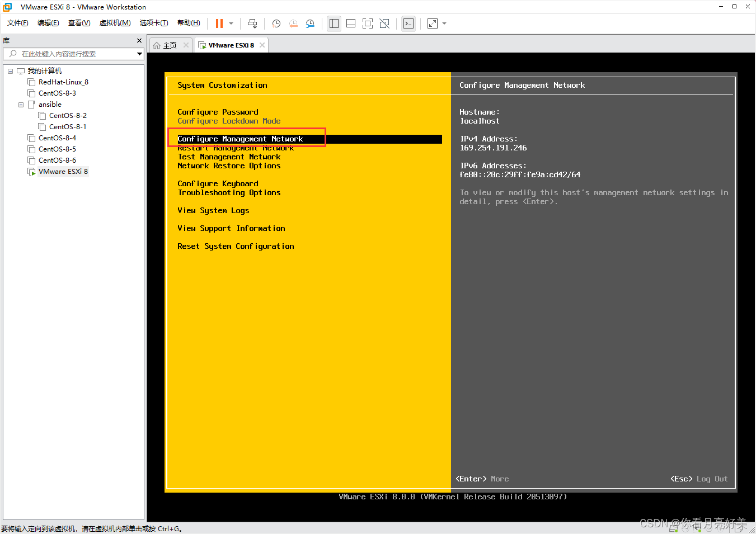The width and height of the screenshot is (756, 534).
Task: Enter full screen mode
Action: pyautogui.click(x=368, y=23)
